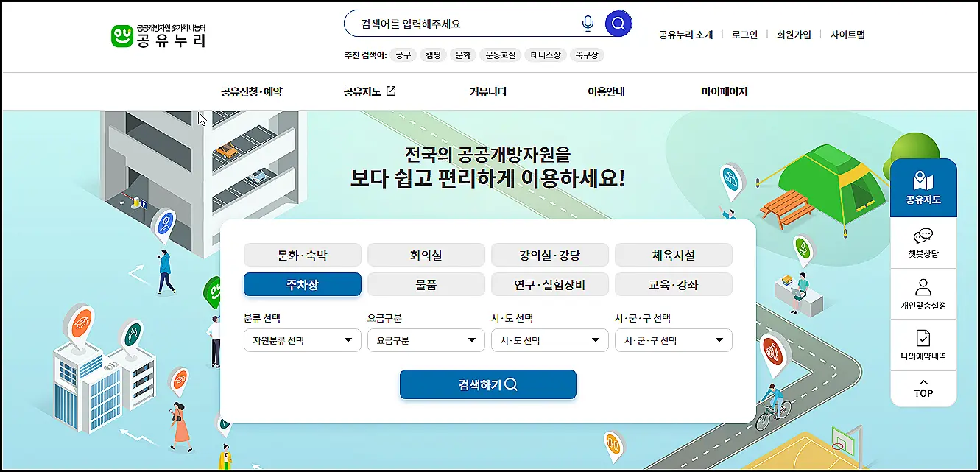Click the blue magnifier search icon

(x=618, y=23)
